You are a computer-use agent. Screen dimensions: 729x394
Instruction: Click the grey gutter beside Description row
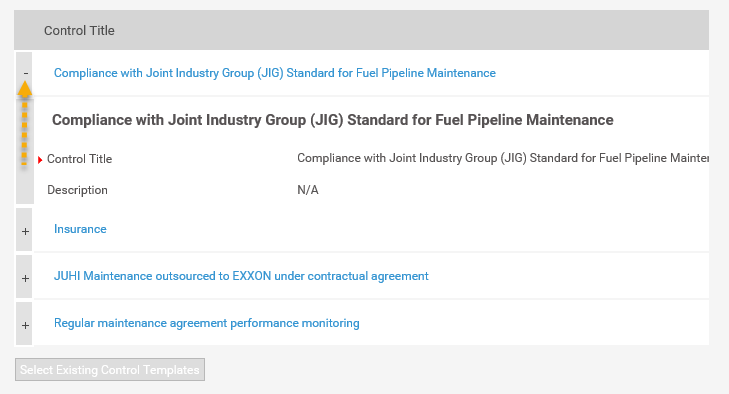(x=25, y=190)
